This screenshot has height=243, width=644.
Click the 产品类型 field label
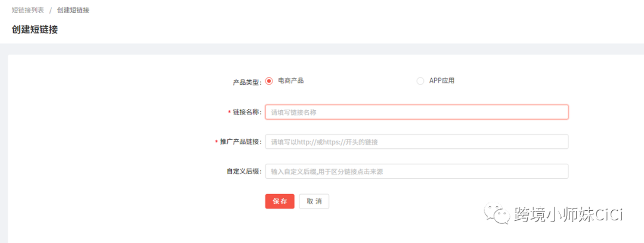click(x=246, y=82)
